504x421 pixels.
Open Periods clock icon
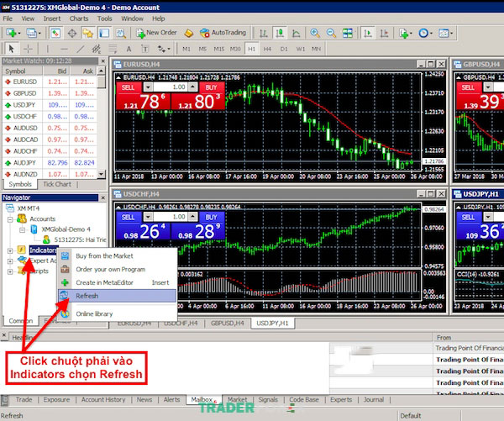[x=425, y=33]
